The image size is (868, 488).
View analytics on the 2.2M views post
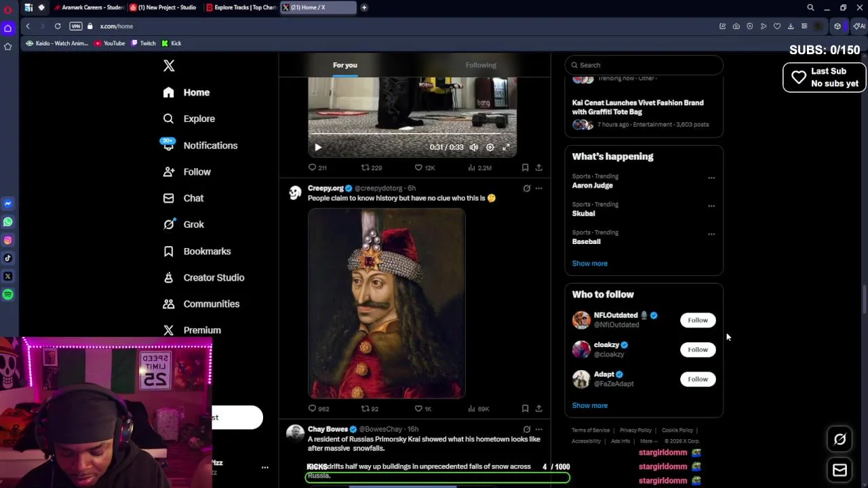pyautogui.click(x=479, y=167)
